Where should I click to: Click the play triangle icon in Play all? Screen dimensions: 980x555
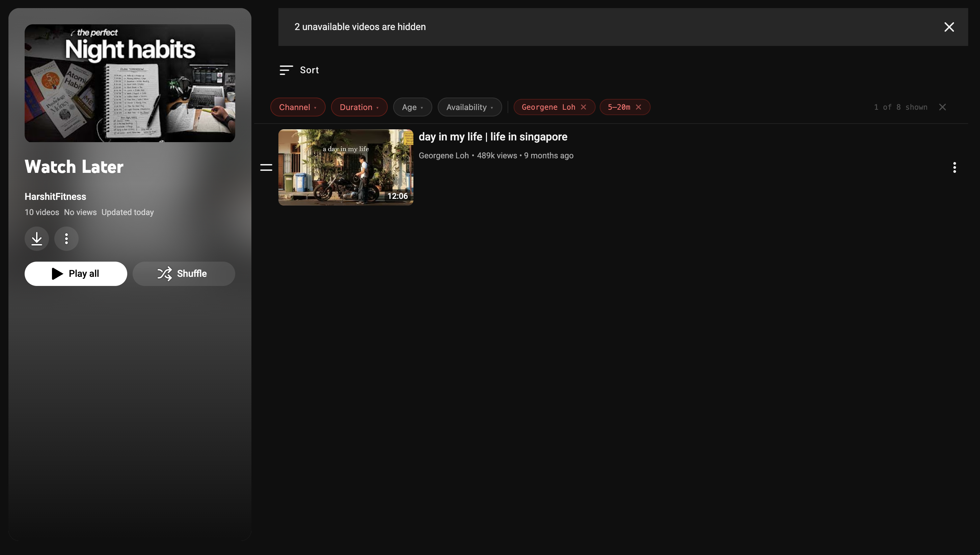56,273
